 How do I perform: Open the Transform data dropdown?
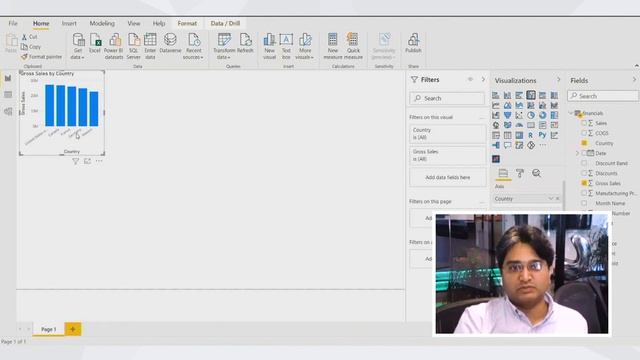224,46
